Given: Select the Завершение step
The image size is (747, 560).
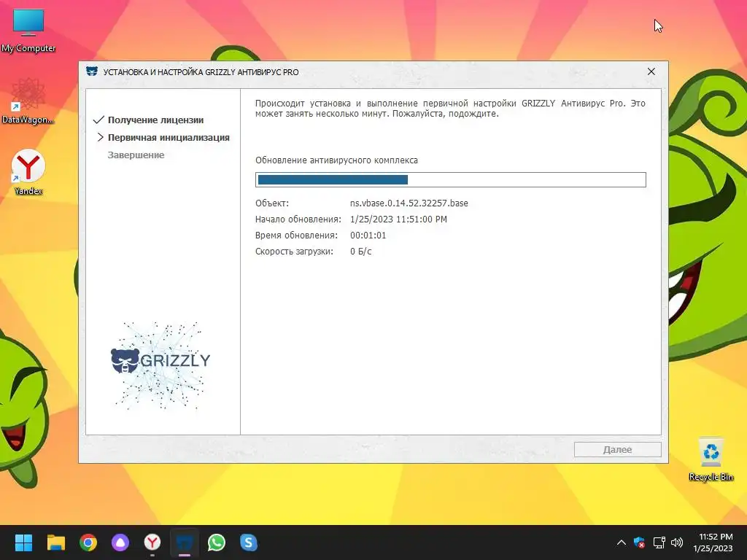Looking at the screenshot, I should (136, 155).
